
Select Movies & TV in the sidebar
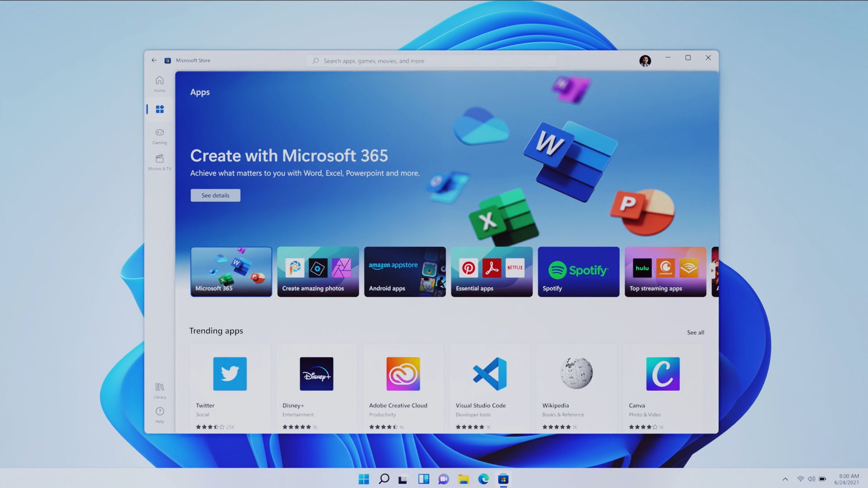coord(159,162)
